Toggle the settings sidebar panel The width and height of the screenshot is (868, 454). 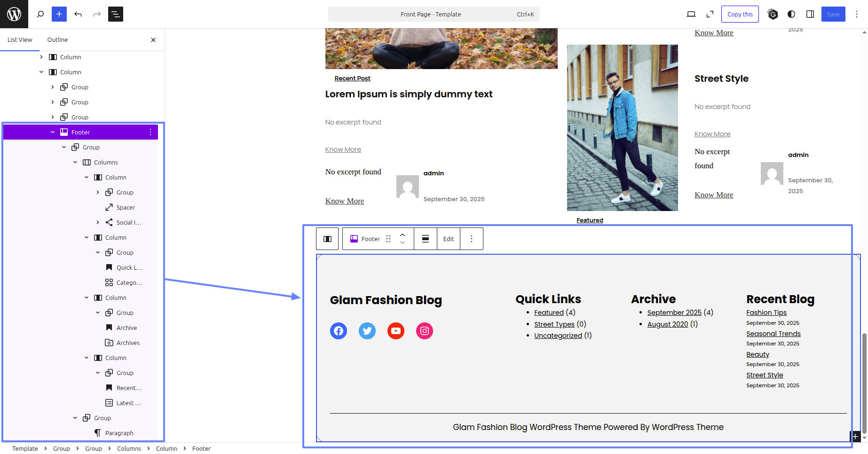click(x=810, y=14)
